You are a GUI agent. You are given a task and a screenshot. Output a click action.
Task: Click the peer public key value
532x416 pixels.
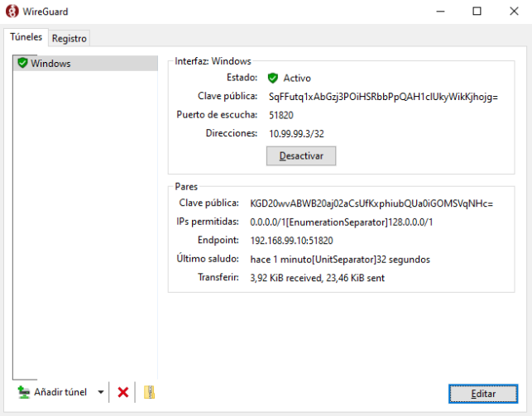[371, 203]
